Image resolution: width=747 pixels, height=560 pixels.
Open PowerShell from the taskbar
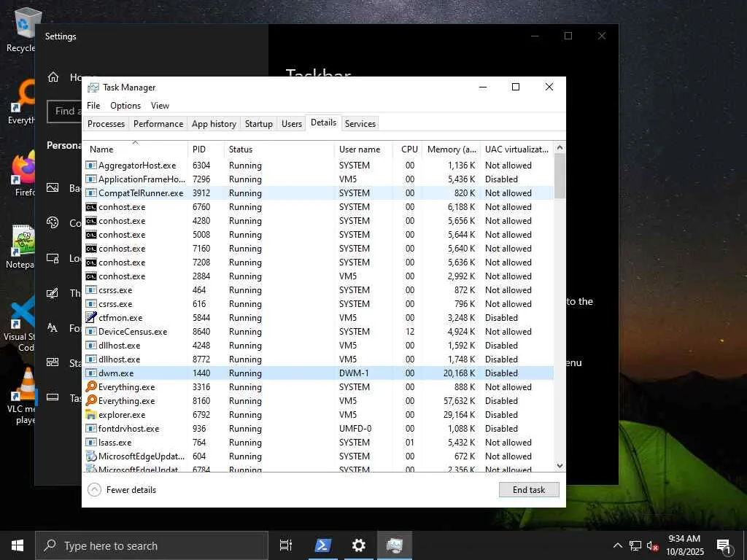tap(323, 545)
